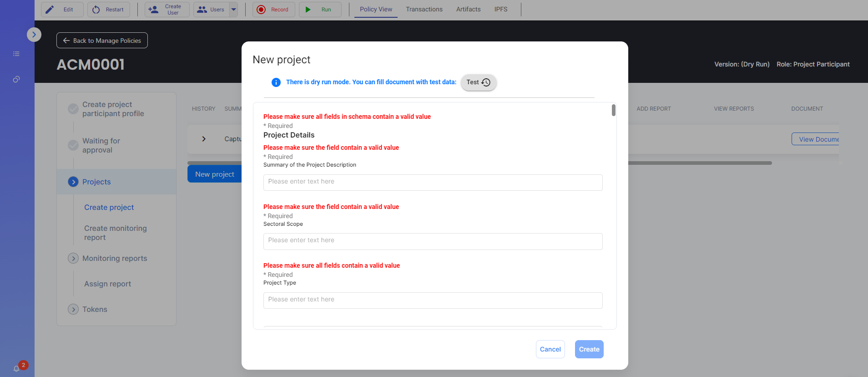Cancel the New project dialog
Viewport: 868px width, 377px height.
pos(550,349)
